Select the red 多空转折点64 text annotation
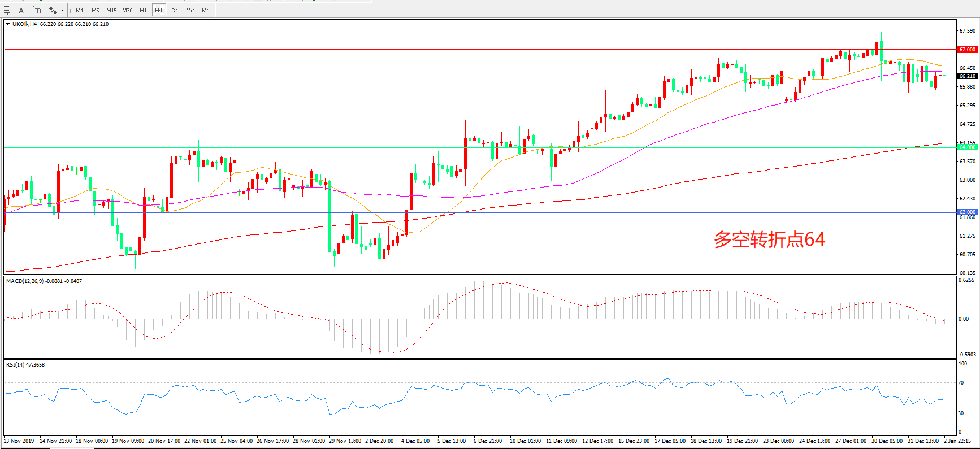 click(769, 239)
